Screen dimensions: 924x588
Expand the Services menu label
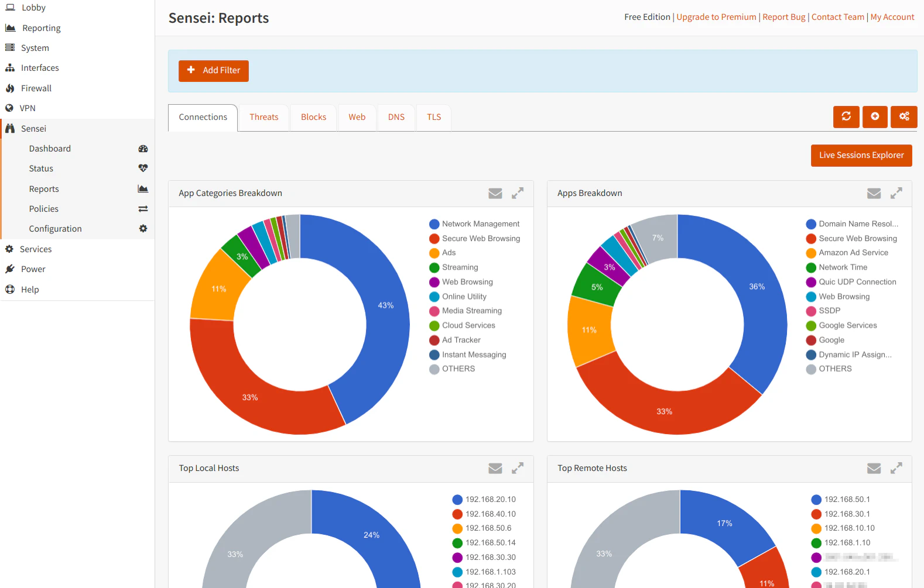[36, 249]
